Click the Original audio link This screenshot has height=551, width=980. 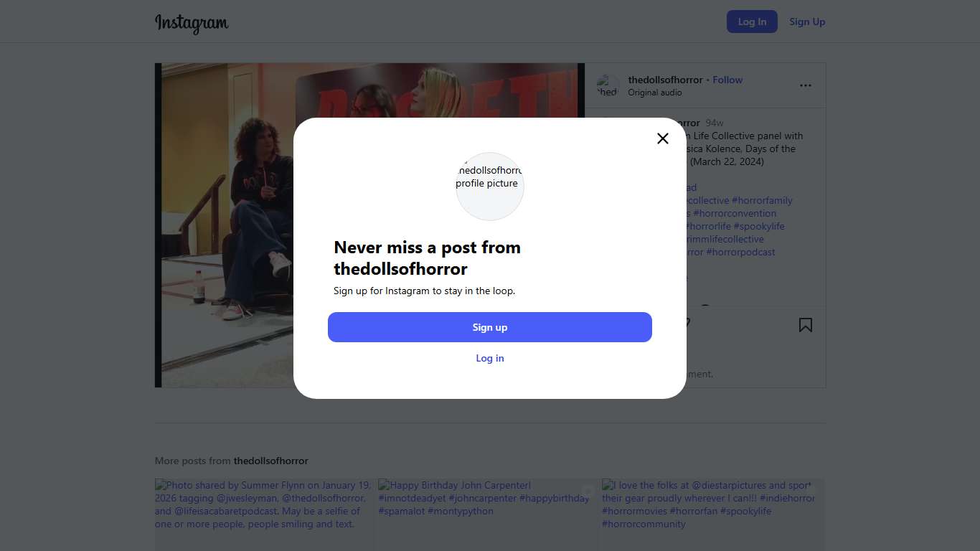[654, 93]
